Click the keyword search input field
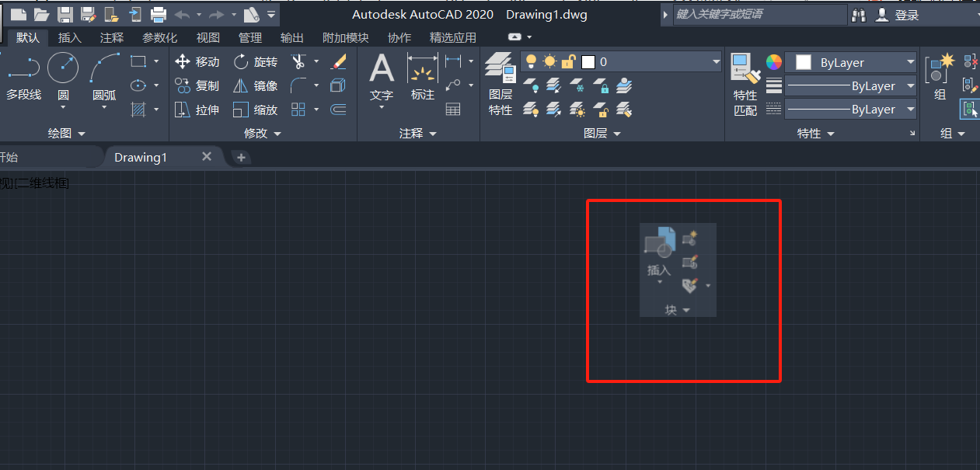Viewport: 980px width, 470px height. pyautogui.click(x=759, y=15)
